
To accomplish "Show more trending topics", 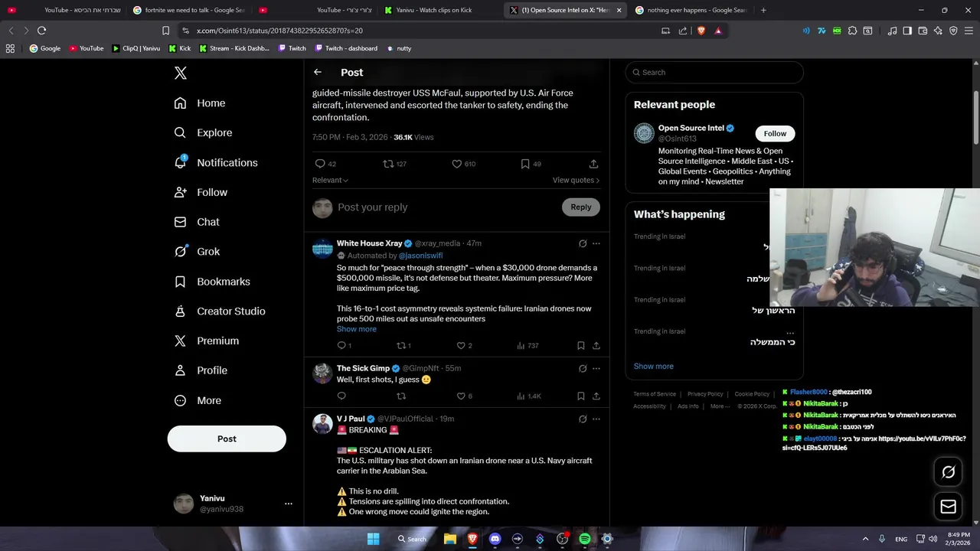I will click(653, 366).
